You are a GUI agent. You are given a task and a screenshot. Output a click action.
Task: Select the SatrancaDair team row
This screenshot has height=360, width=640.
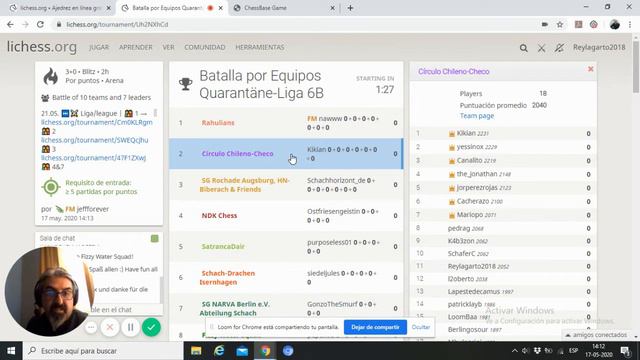pyautogui.click(x=286, y=247)
